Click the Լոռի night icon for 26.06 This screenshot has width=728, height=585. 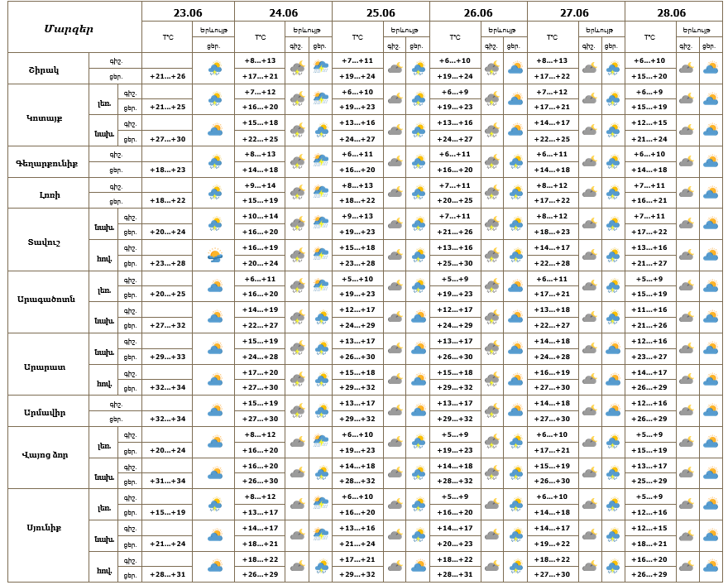(491, 193)
